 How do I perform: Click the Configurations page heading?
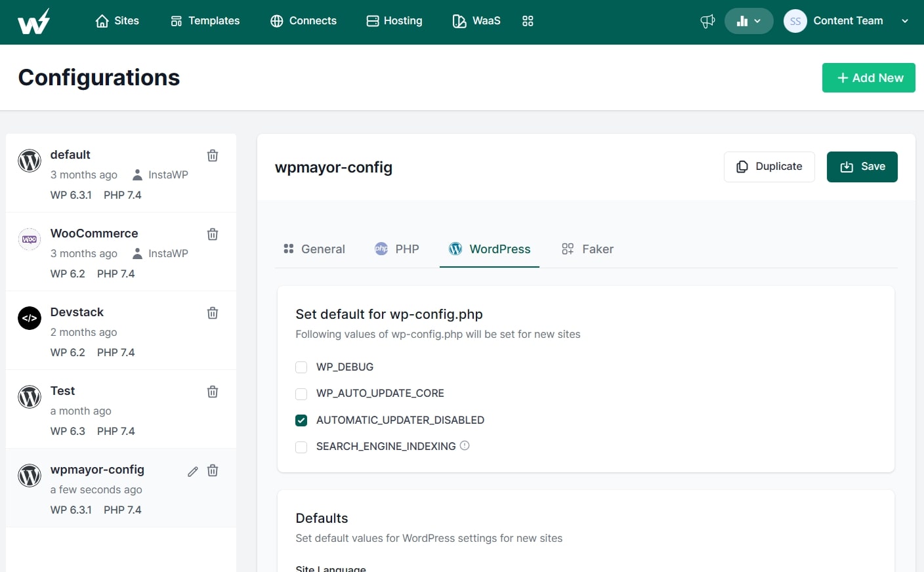[x=99, y=77]
